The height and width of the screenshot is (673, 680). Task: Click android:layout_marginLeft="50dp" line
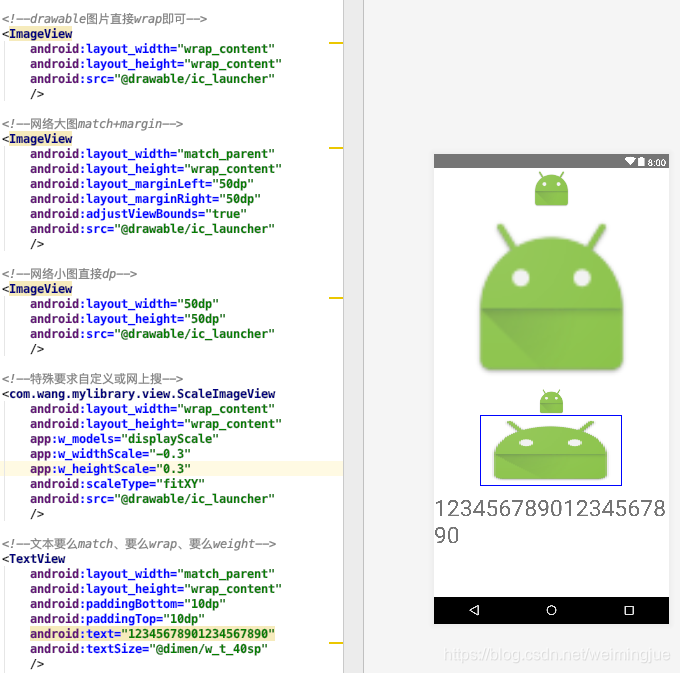[x=142, y=184]
